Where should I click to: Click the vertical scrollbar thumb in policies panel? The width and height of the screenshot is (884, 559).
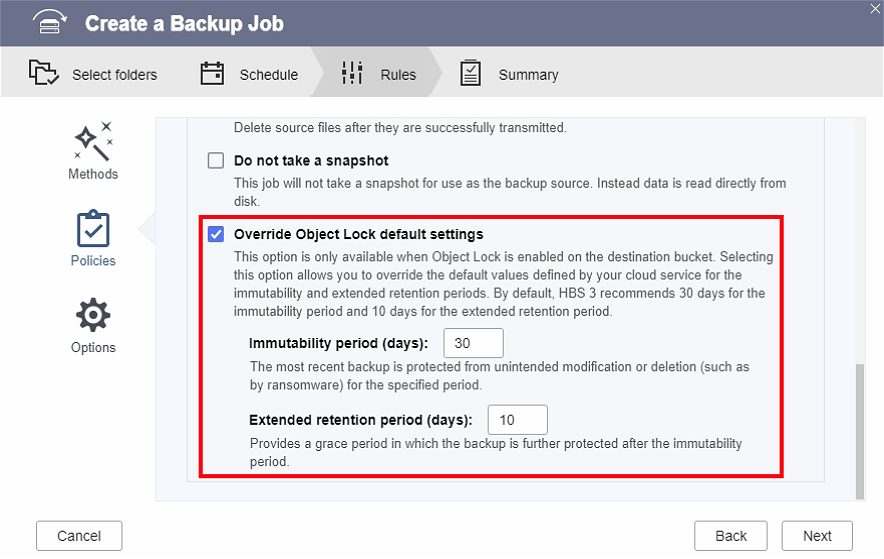pyautogui.click(x=859, y=430)
